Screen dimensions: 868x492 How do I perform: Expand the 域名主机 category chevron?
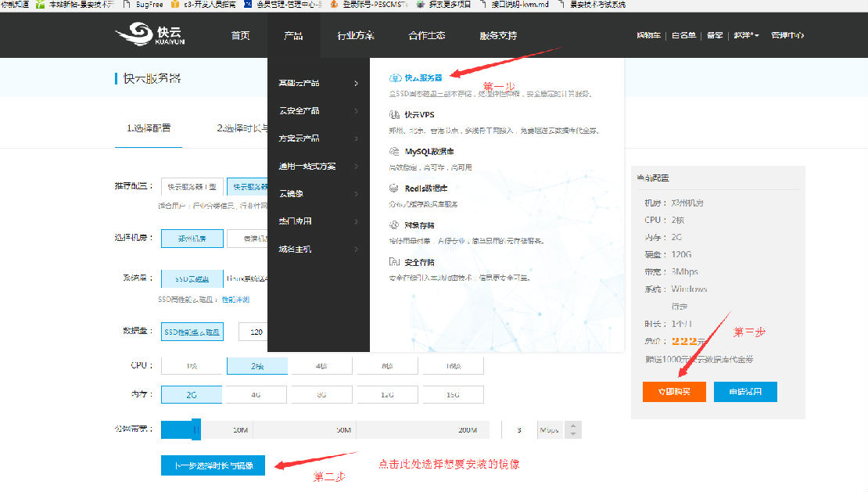click(356, 250)
